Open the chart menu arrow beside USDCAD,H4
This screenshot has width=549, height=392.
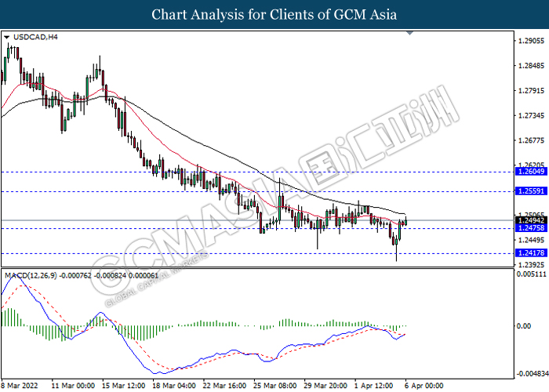pyautogui.click(x=6, y=37)
